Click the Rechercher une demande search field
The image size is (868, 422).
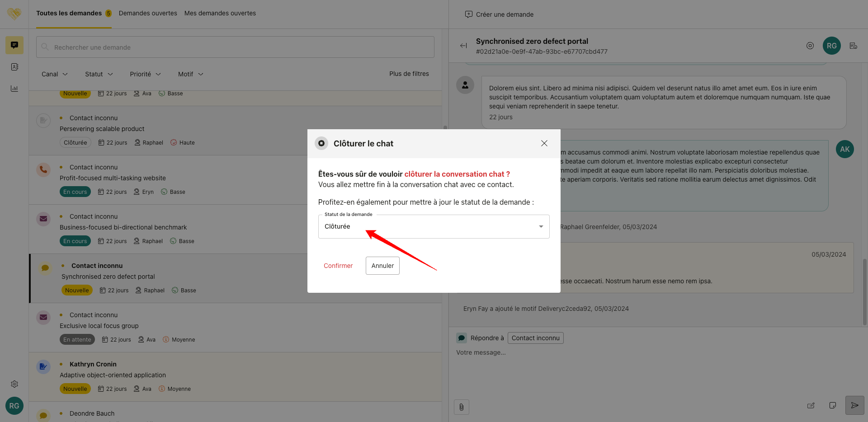coord(235,47)
